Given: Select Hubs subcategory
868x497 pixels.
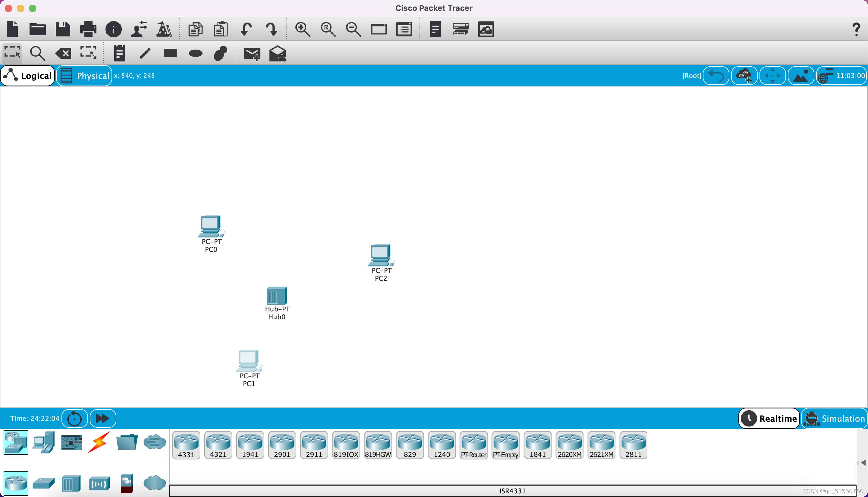Looking at the screenshot, I should [71, 483].
